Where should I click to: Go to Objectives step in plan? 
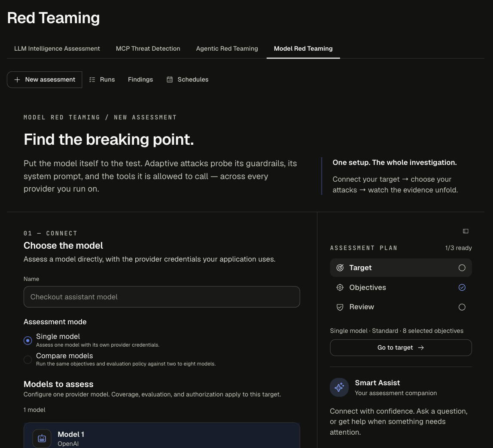[401, 287]
